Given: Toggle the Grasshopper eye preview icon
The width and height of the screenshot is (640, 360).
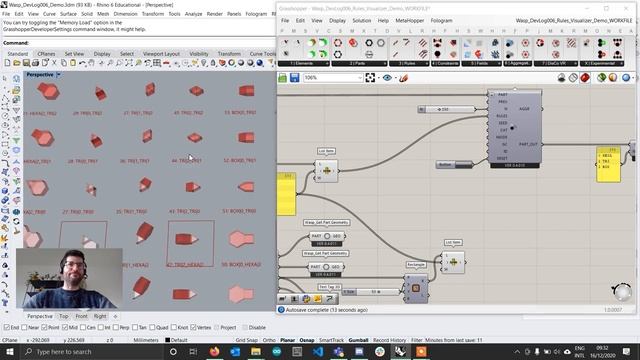Looking at the screenshot, I should pos(387,78).
